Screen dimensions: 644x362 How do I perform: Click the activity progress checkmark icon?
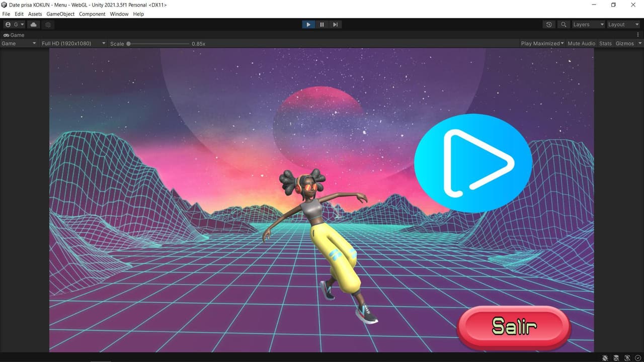pyautogui.click(x=638, y=358)
